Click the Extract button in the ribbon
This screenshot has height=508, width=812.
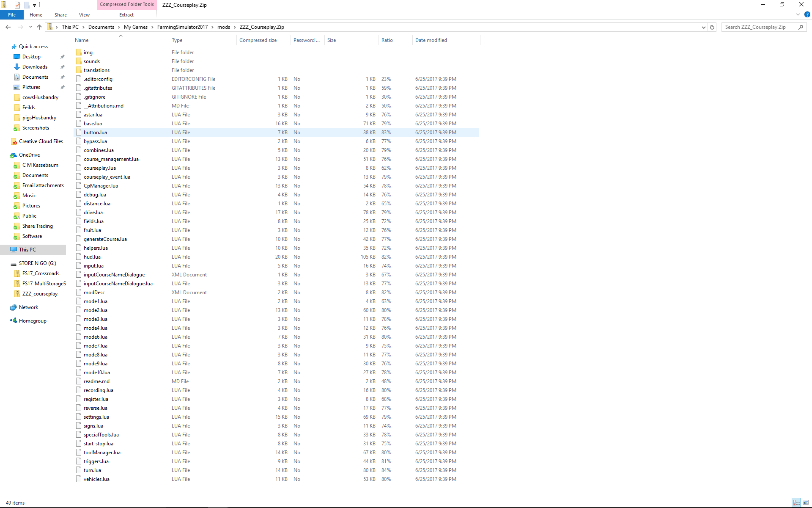(x=126, y=15)
